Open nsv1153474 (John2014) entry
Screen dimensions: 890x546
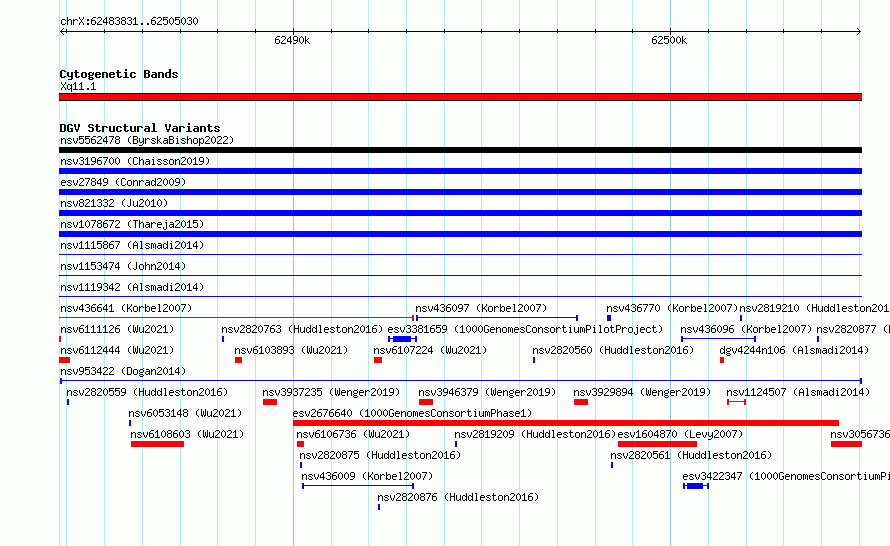[123, 266]
